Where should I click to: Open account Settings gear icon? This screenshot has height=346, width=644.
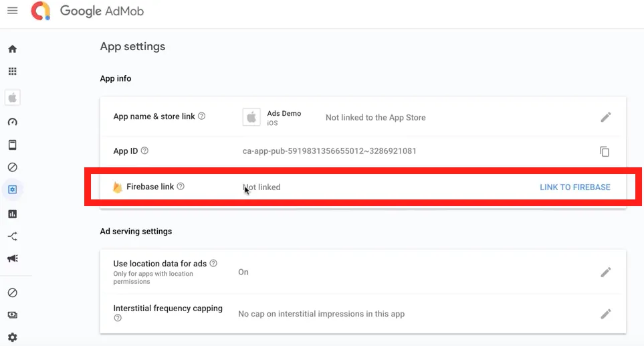(12, 337)
